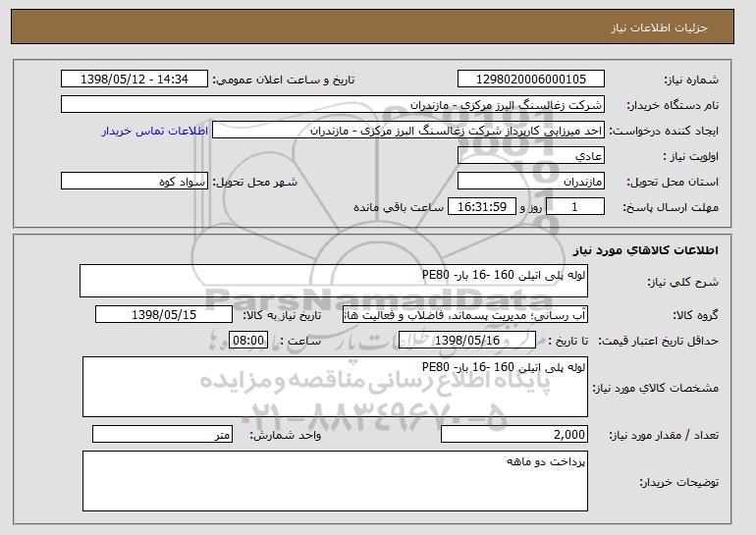
Task: Click the label توضیحات خریدار
Action: 678,482
